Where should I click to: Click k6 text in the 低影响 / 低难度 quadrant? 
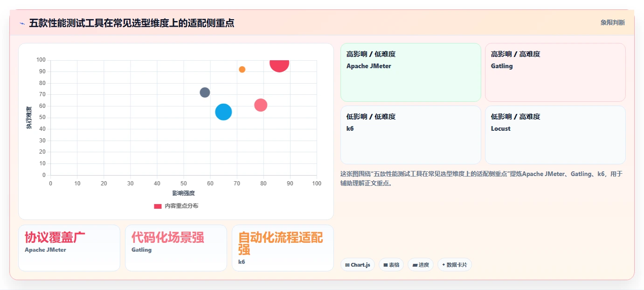pos(350,128)
